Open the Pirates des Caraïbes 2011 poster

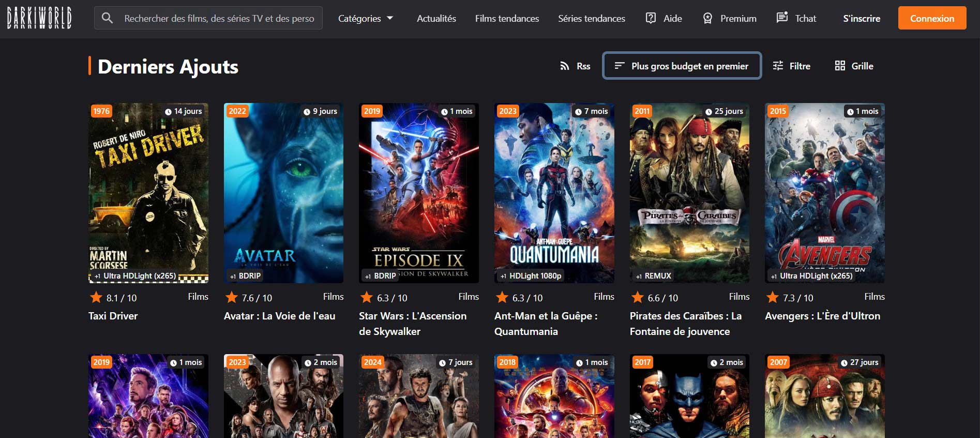(x=689, y=193)
